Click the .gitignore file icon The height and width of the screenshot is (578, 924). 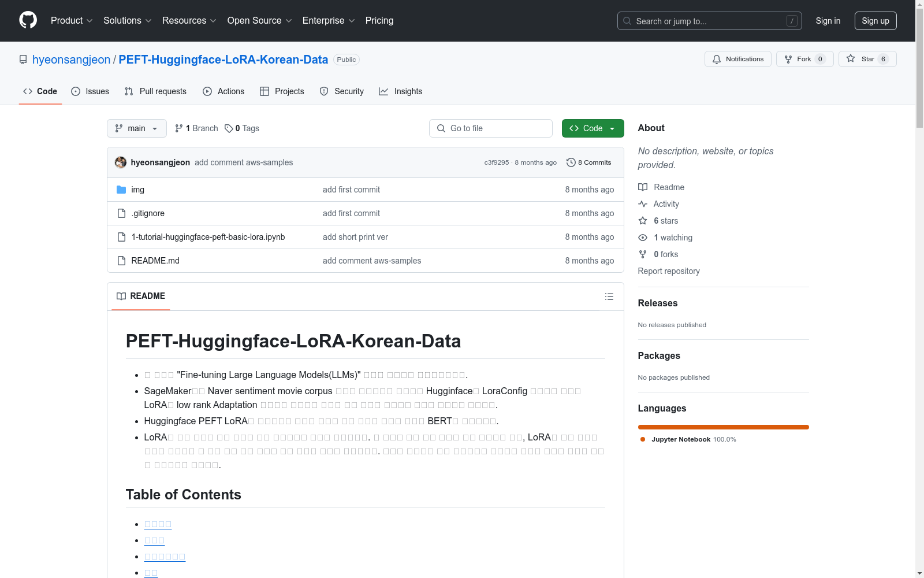pyautogui.click(x=121, y=213)
